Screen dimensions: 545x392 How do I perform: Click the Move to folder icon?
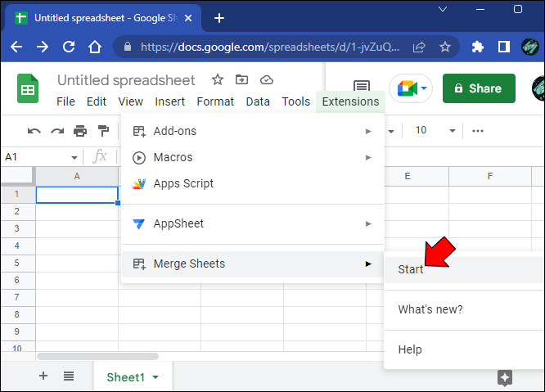click(x=241, y=79)
